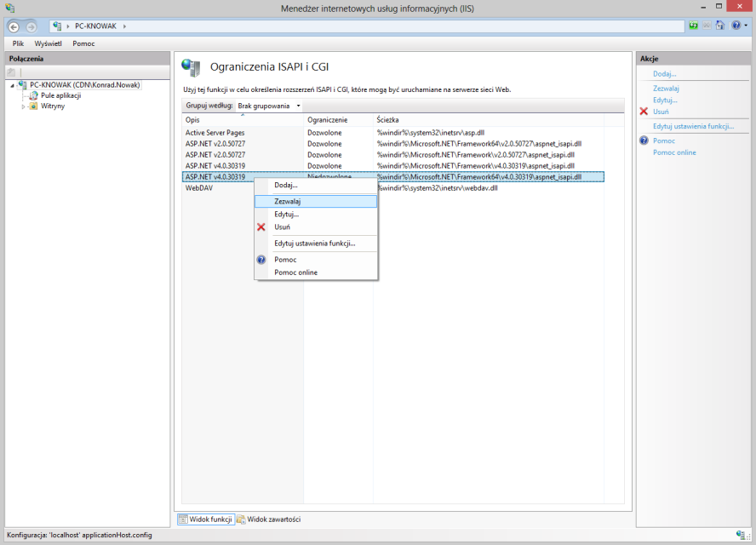Click Zezwalaj link in Akcje panel
This screenshot has width=756, height=545.
(x=666, y=89)
